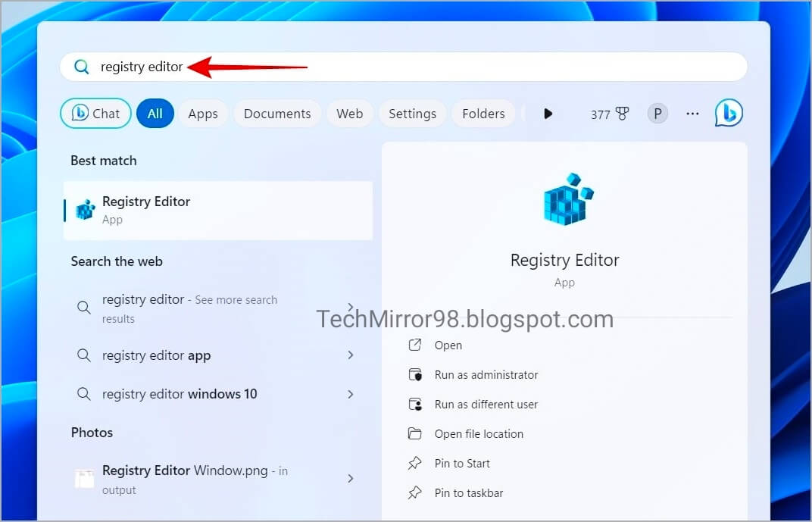The width and height of the screenshot is (812, 522).
Task: Click the Registry Editor Window.png thumbnail
Action: click(84, 479)
